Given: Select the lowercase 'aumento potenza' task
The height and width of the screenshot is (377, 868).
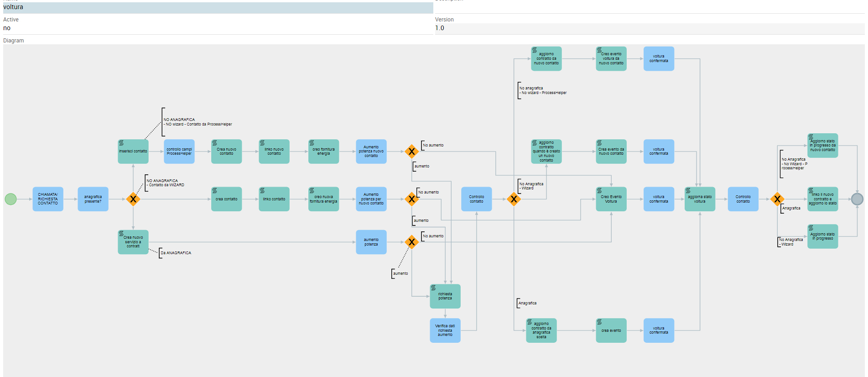Looking at the screenshot, I should tap(371, 242).
